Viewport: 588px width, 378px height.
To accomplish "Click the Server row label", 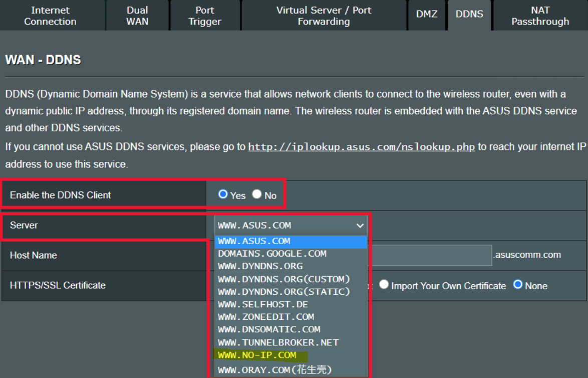I will click(24, 225).
